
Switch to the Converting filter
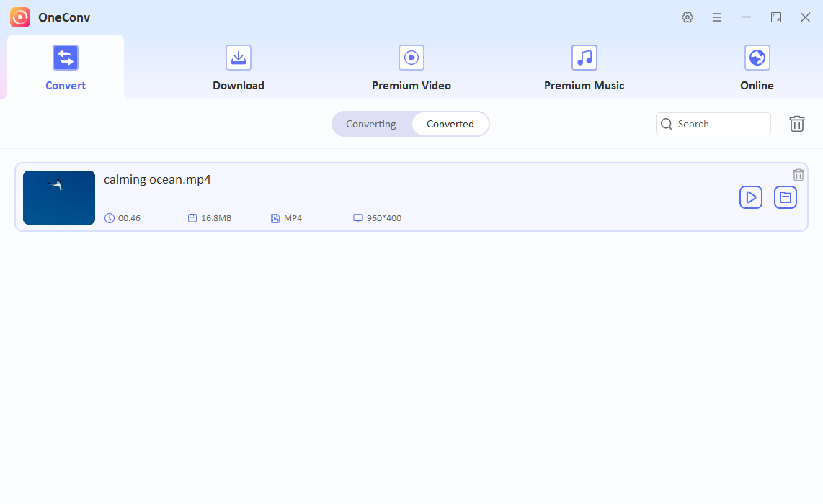371,123
